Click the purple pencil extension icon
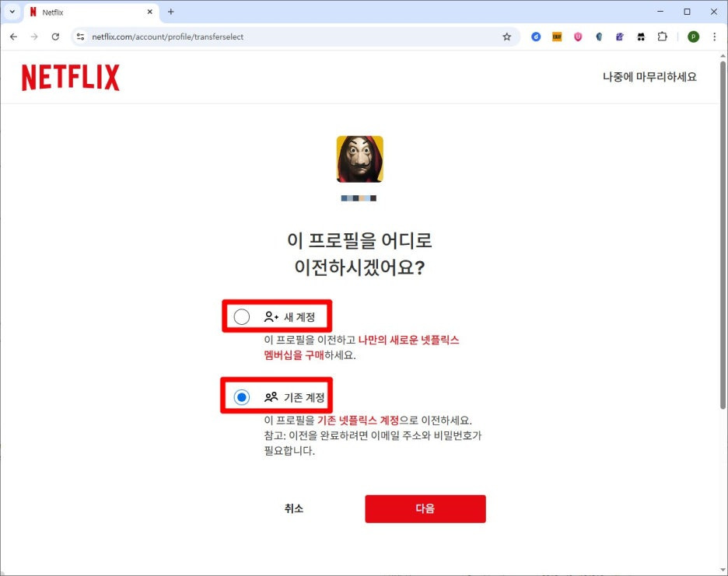The height and width of the screenshot is (576, 728). coord(620,37)
